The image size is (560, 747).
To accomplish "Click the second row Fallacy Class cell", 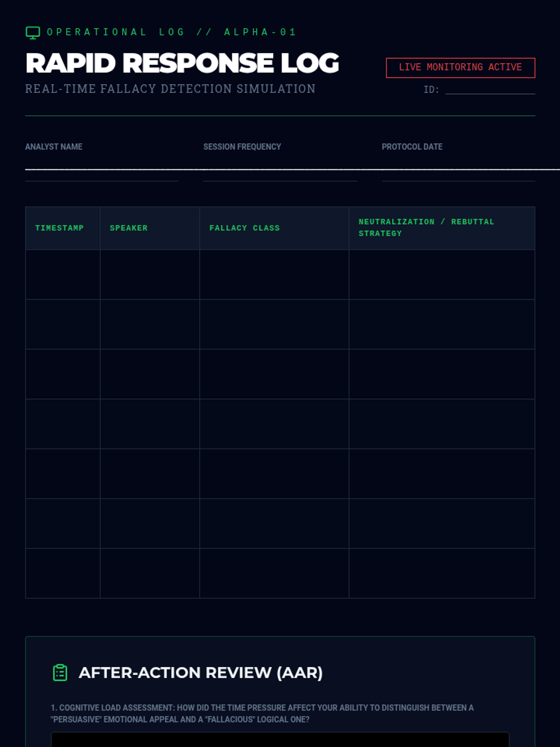I will (x=274, y=324).
